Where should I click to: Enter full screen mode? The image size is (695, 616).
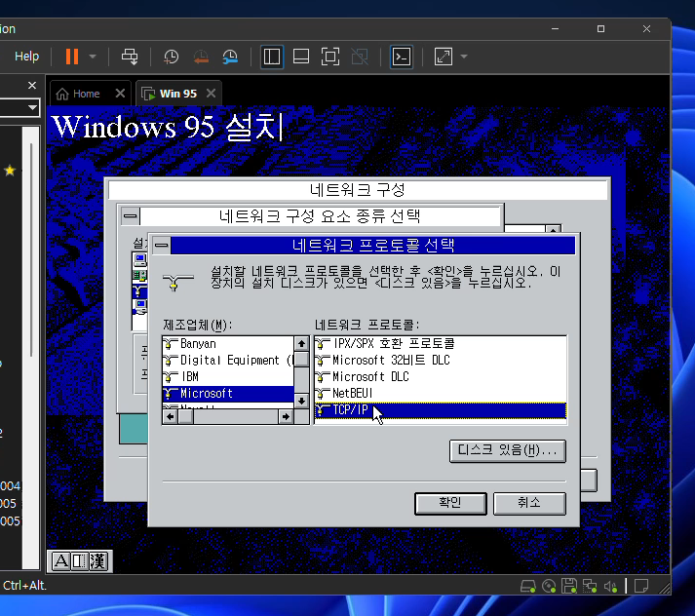pos(330,57)
